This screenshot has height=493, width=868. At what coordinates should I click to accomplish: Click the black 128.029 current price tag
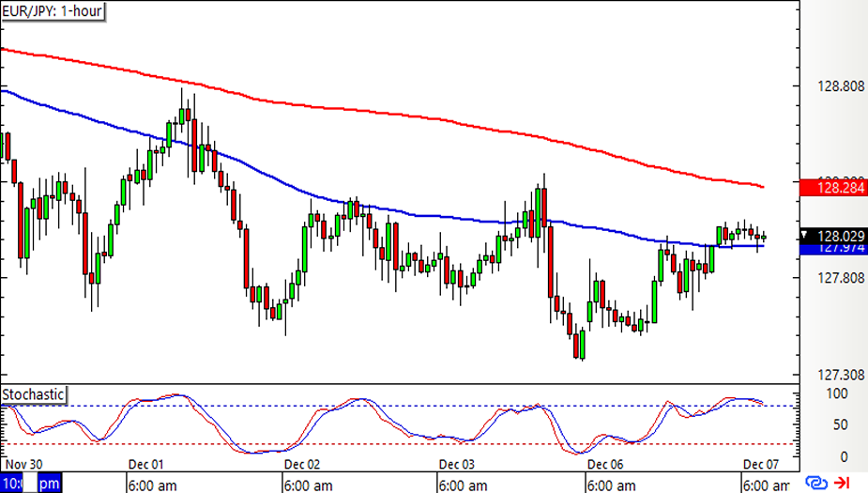point(833,236)
